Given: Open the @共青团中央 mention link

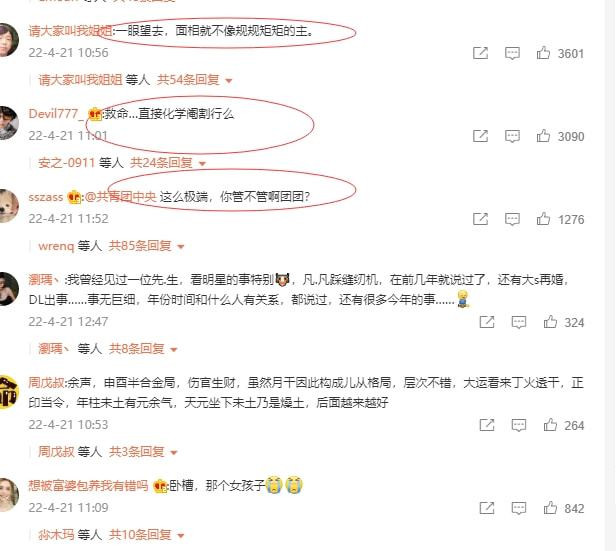Looking at the screenshot, I should (x=121, y=196).
